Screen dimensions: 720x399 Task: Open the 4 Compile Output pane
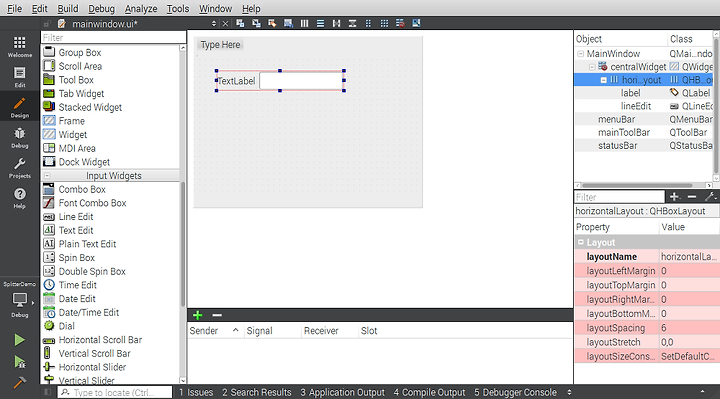click(x=429, y=393)
